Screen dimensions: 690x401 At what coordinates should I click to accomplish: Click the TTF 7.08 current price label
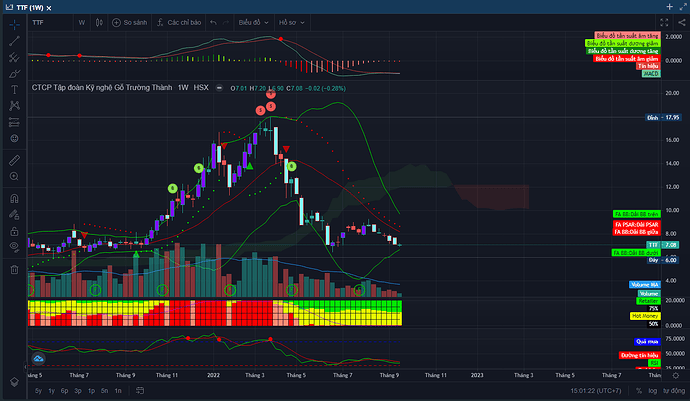coord(662,245)
